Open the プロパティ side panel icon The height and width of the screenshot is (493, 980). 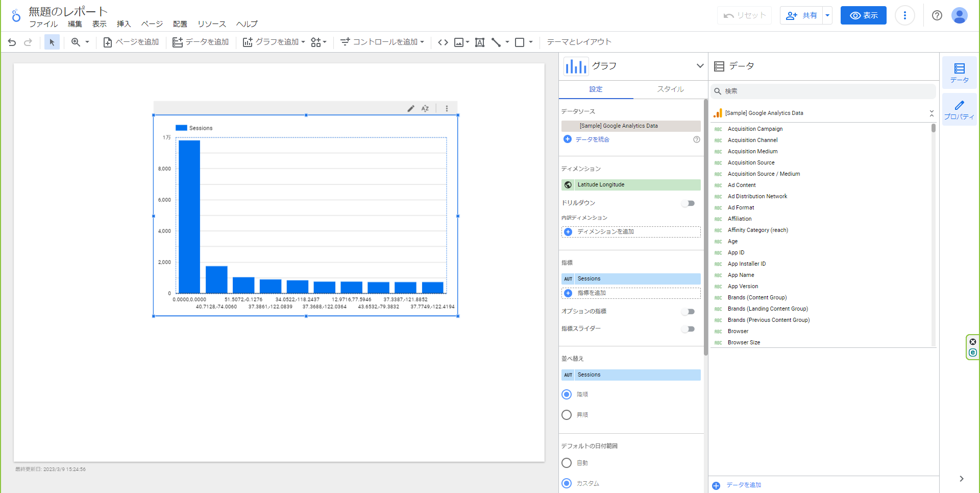959,110
